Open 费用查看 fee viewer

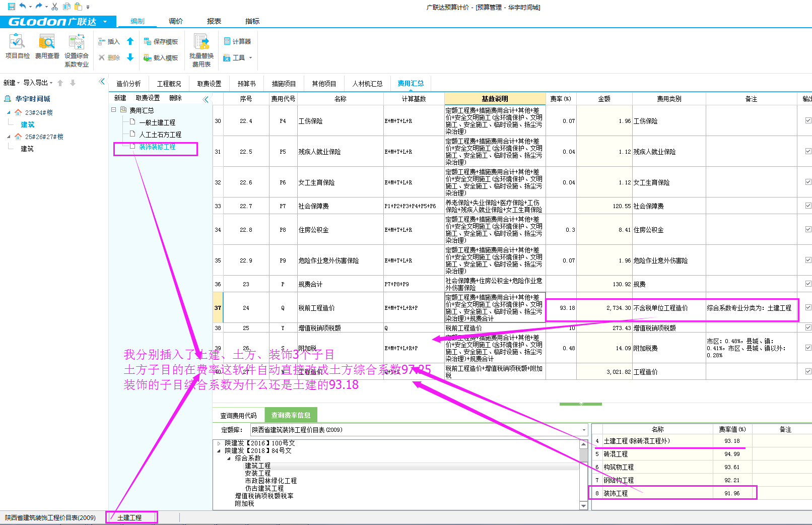coord(47,46)
